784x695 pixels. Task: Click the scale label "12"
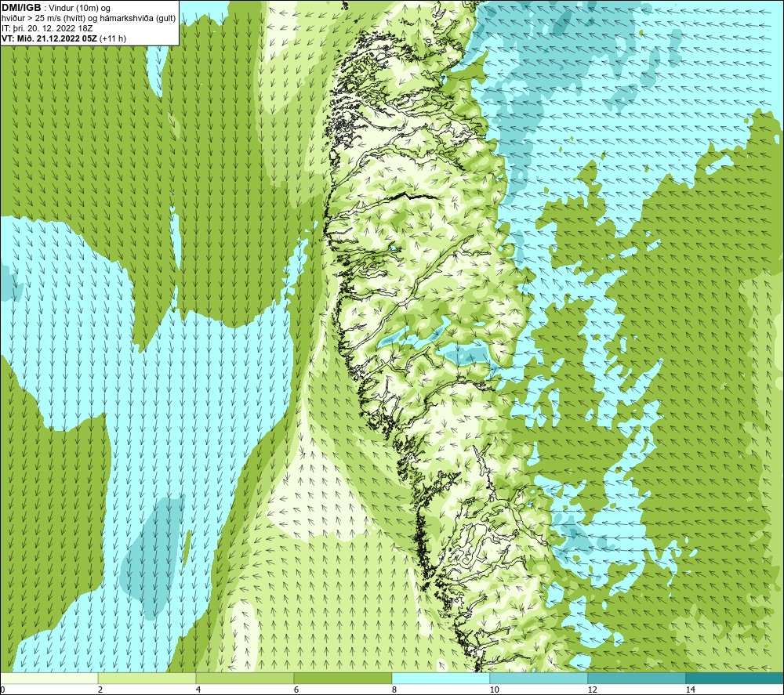tap(592, 690)
